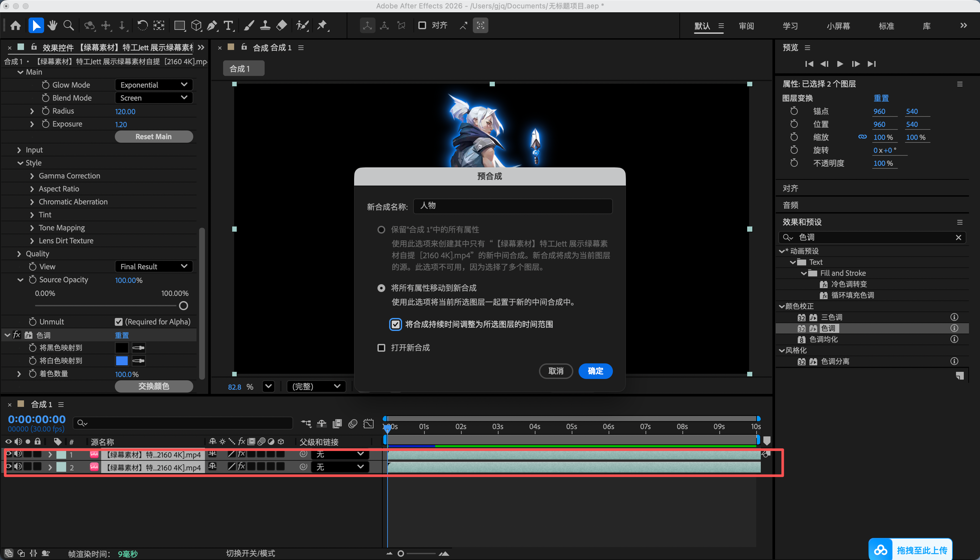Screen dimensions: 980x560
Task: Open the Glow Mode Exponential dropdown
Action: [154, 85]
